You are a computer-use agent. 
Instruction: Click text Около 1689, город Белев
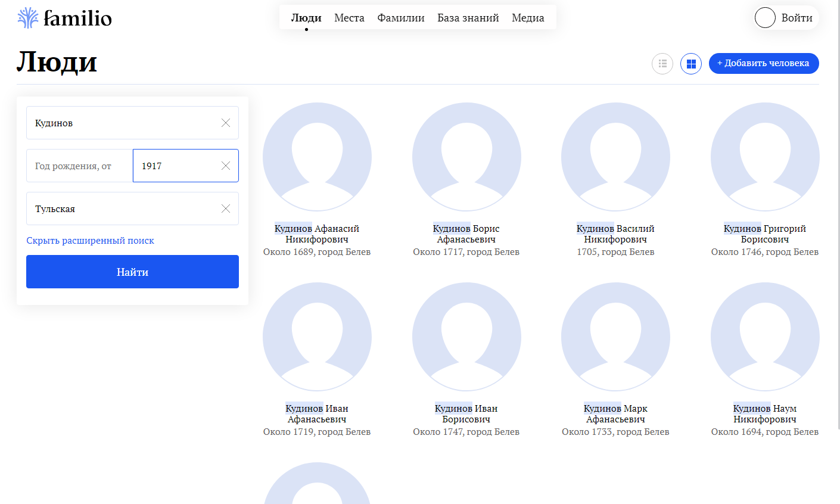pos(317,252)
